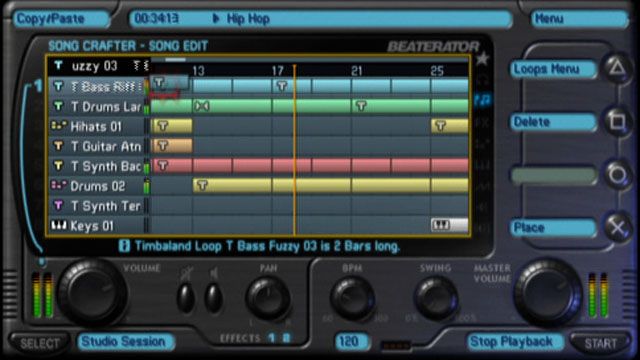Viewport: 640px width, 360px height.
Task: Click the T icon on the Bass clip at bar 17
Action: [x=282, y=86]
